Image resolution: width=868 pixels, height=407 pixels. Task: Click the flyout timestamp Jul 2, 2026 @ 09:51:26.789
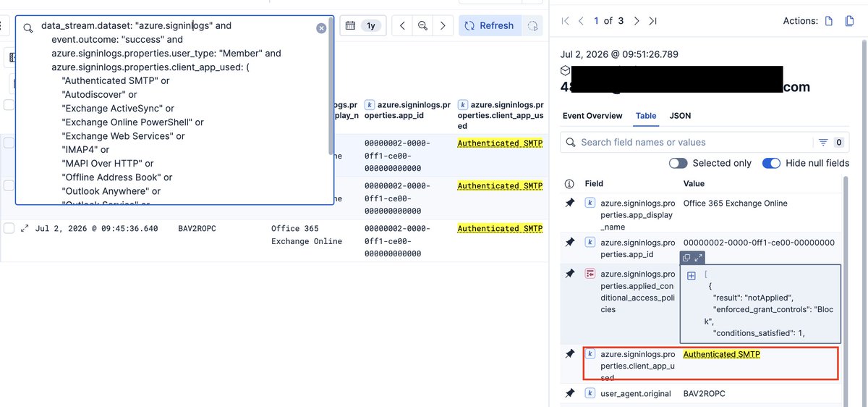pos(619,54)
